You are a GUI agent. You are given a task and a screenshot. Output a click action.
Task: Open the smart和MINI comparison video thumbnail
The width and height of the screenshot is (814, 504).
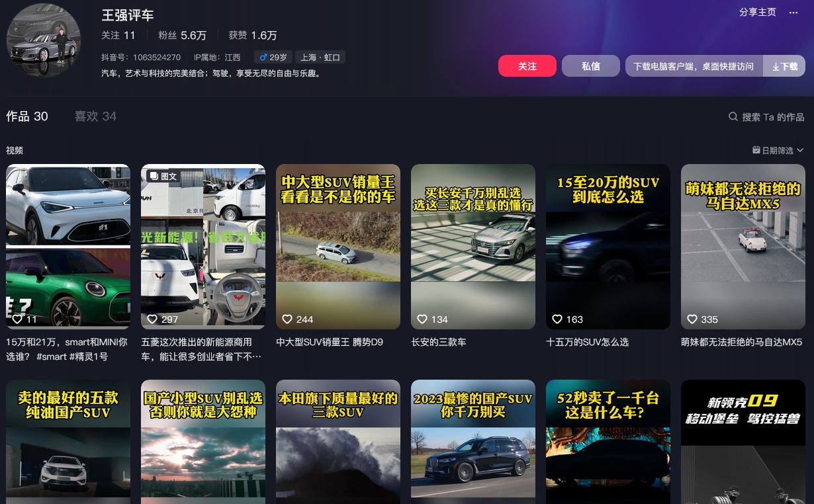click(68, 247)
